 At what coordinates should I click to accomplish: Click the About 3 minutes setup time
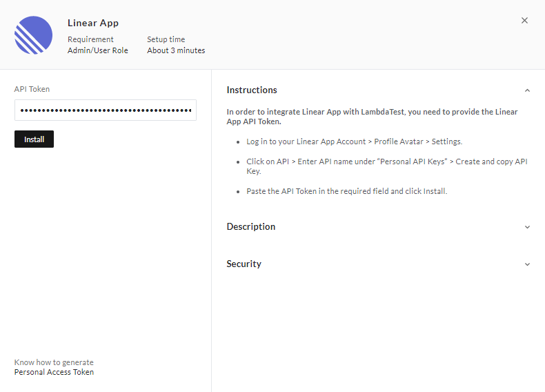tap(176, 50)
